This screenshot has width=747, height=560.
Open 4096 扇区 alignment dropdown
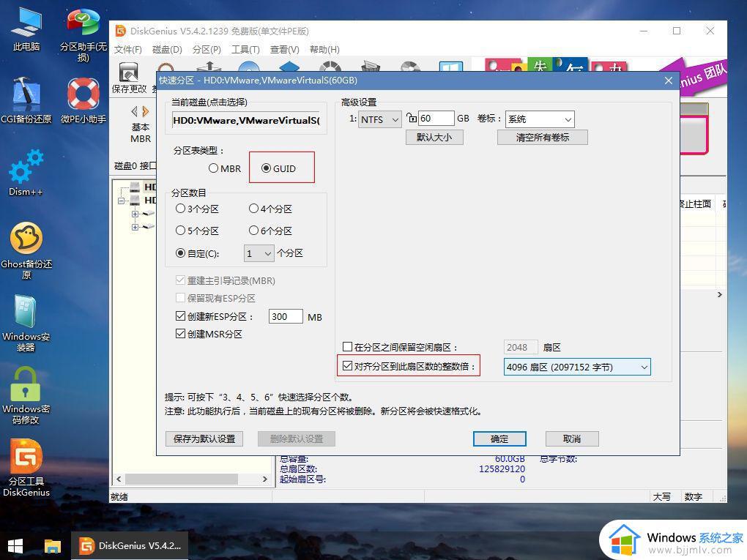tap(577, 367)
